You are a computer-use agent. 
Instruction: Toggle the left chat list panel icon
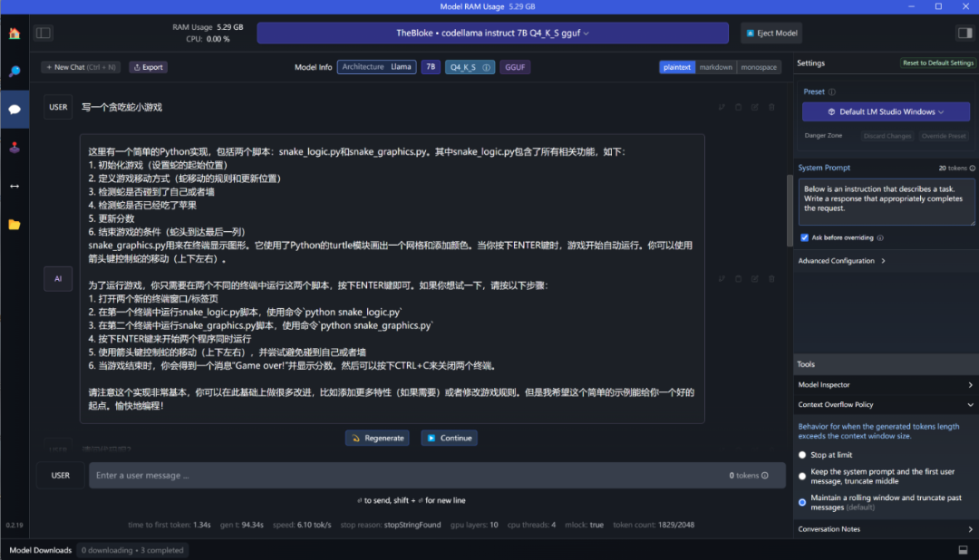pyautogui.click(x=44, y=34)
